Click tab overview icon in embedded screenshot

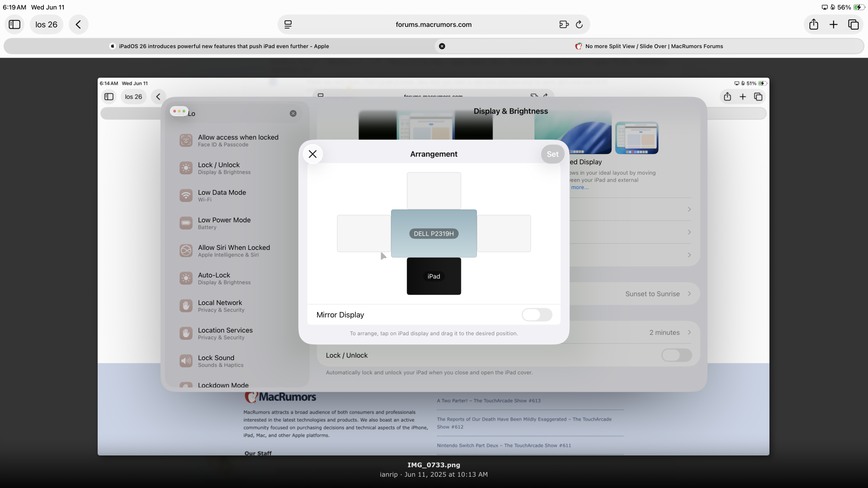tap(758, 97)
